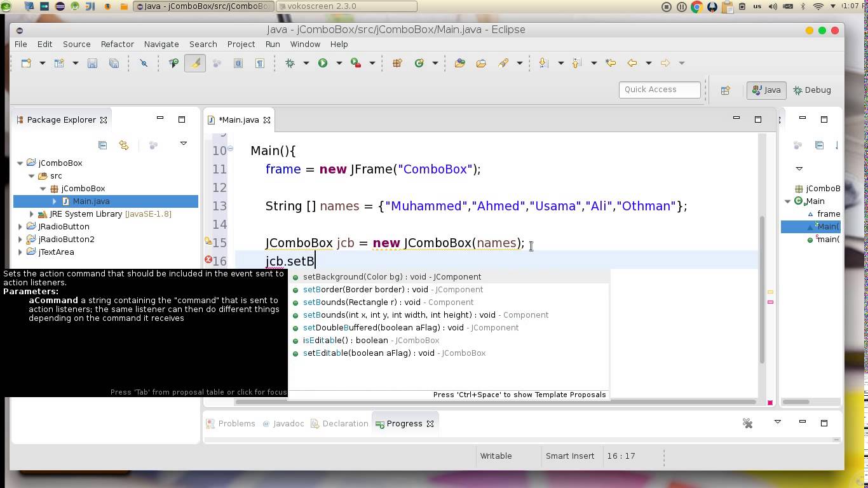Click the editor vertical scrollbar
The image size is (868, 488).
click(763, 289)
